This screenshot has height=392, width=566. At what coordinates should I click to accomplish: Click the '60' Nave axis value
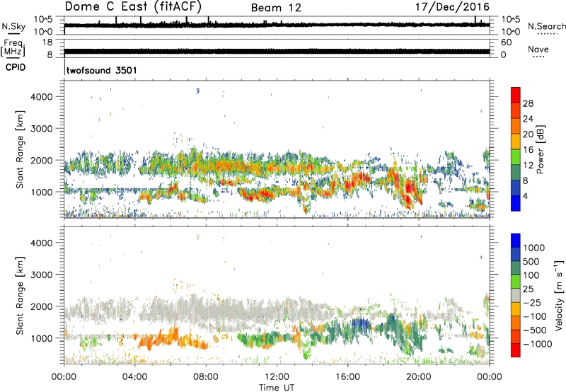click(506, 42)
